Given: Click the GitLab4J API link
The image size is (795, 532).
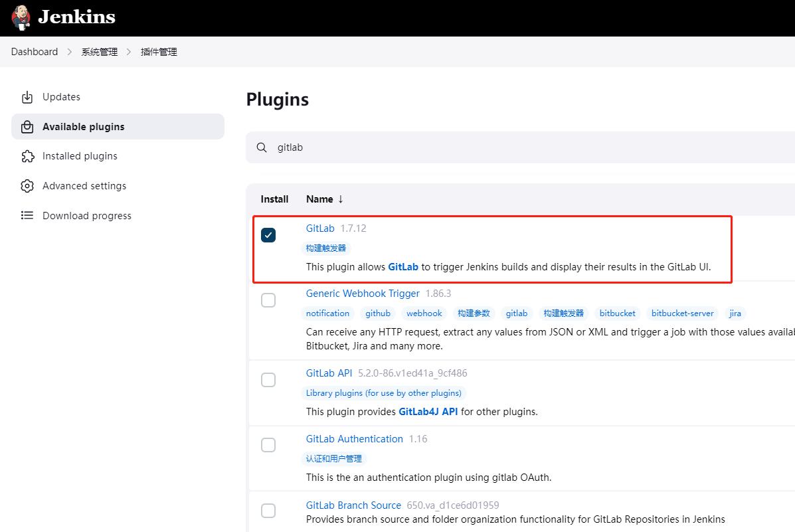Looking at the screenshot, I should [428, 411].
